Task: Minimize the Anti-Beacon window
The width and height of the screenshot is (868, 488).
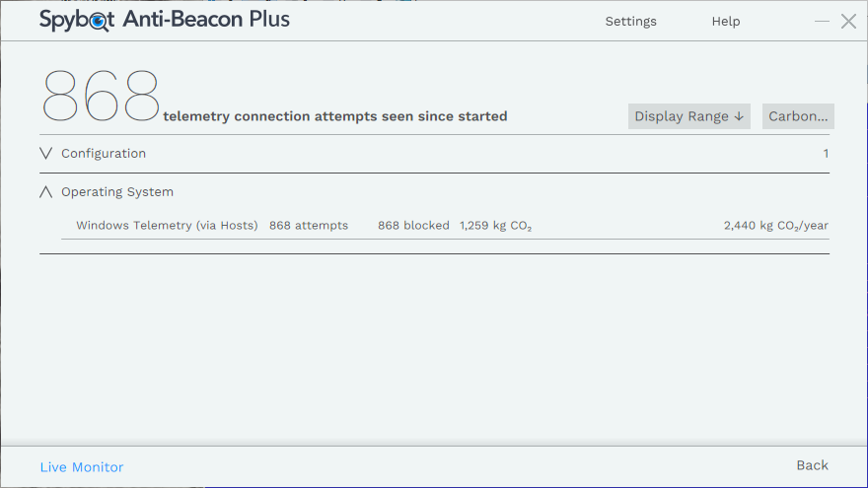Action: 822,22
